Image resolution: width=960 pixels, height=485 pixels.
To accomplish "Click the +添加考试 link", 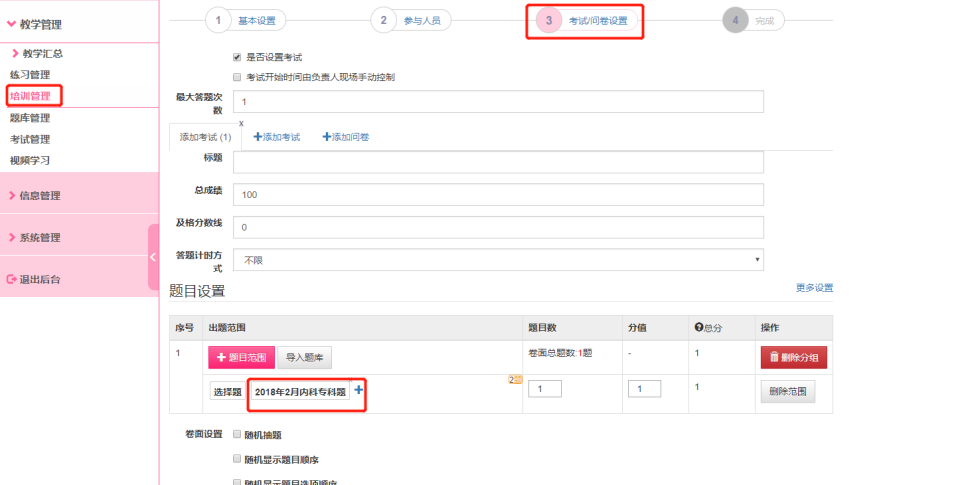I will [x=277, y=137].
